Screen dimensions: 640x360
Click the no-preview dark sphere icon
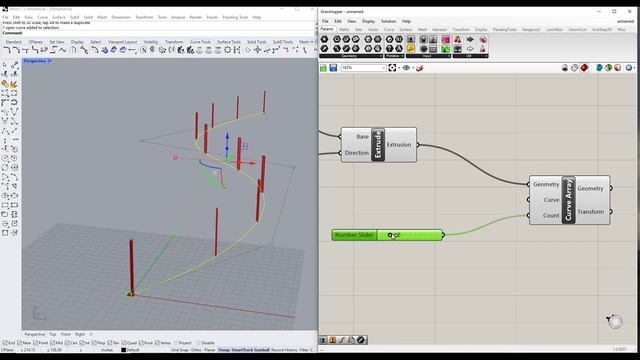[x=565, y=68]
